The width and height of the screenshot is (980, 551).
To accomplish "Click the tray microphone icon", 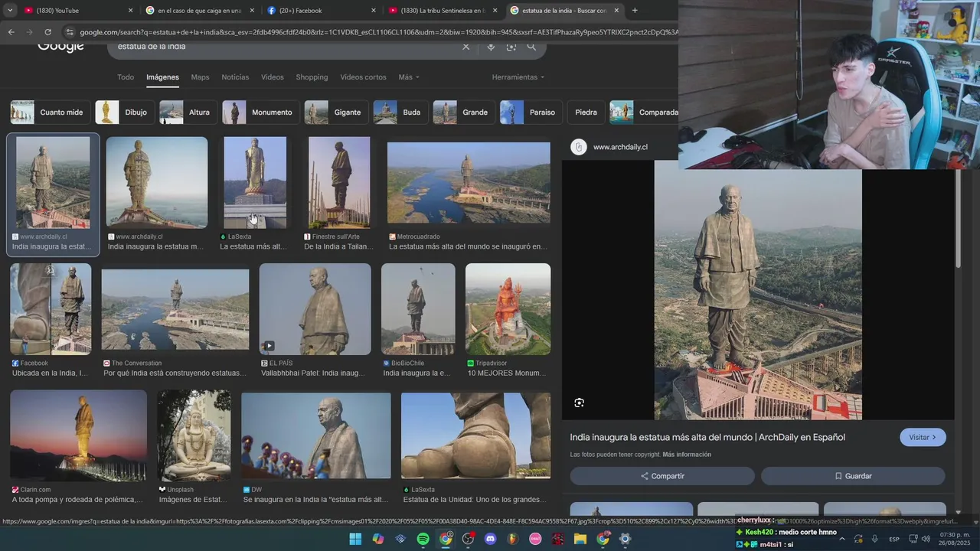I will click(x=874, y=540).
